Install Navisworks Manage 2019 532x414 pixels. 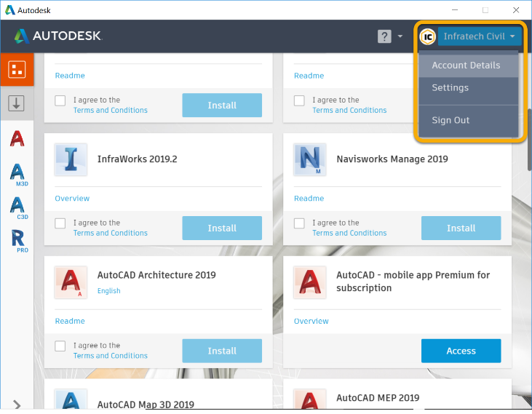(461, 228)
